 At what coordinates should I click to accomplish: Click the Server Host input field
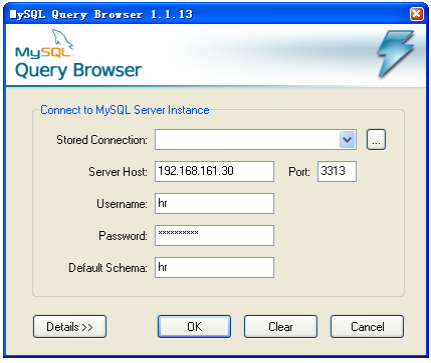[214, 171]
